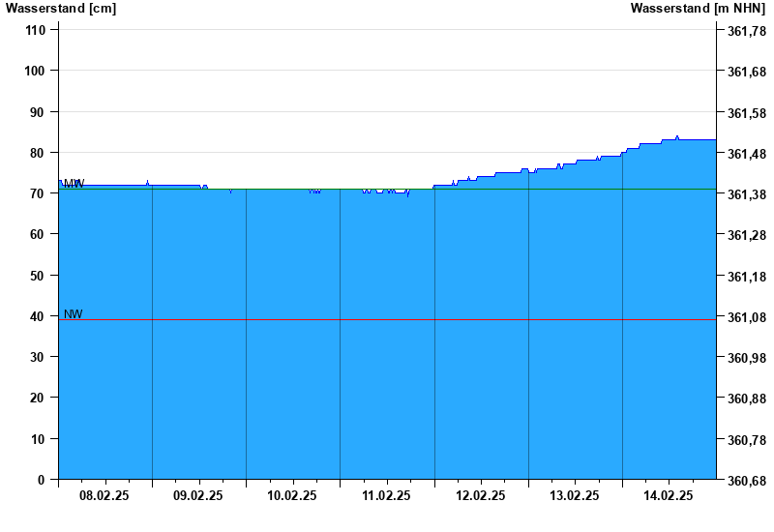Select the 60 tick label on left axis
The width and height of the screenshot is (774, 532).
click(38, 234)
